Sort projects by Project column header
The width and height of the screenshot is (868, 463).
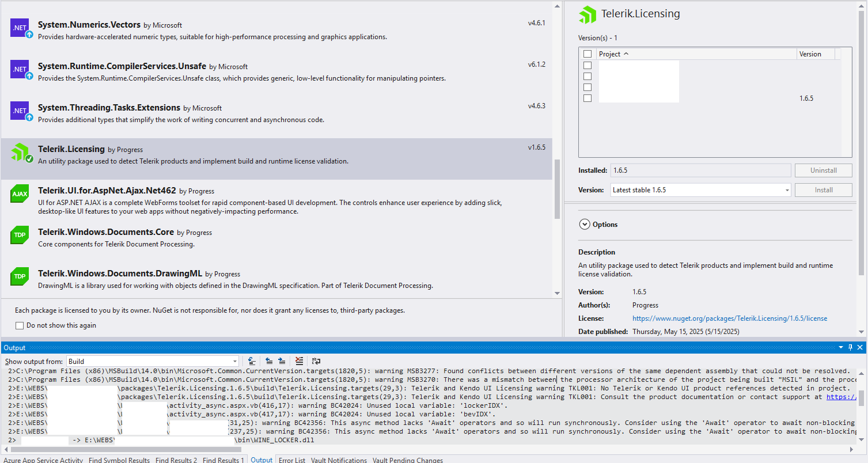click(x=697, y=54)
